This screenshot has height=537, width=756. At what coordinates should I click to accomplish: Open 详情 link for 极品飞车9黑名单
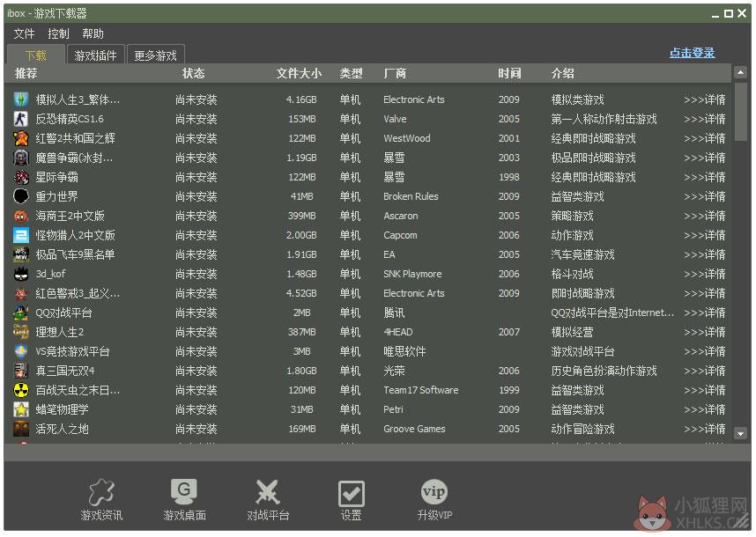[704, 254]
